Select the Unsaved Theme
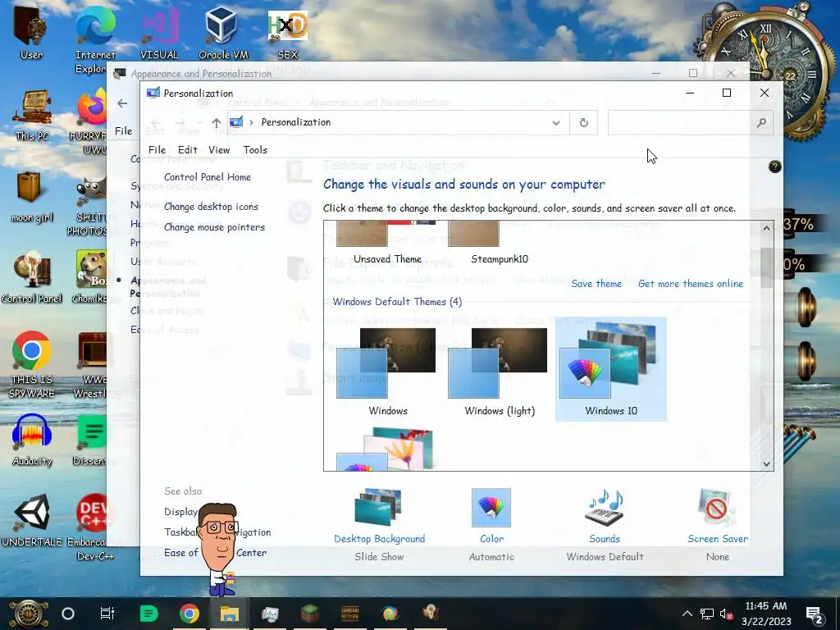840x630 pixels. pos(387,241)
